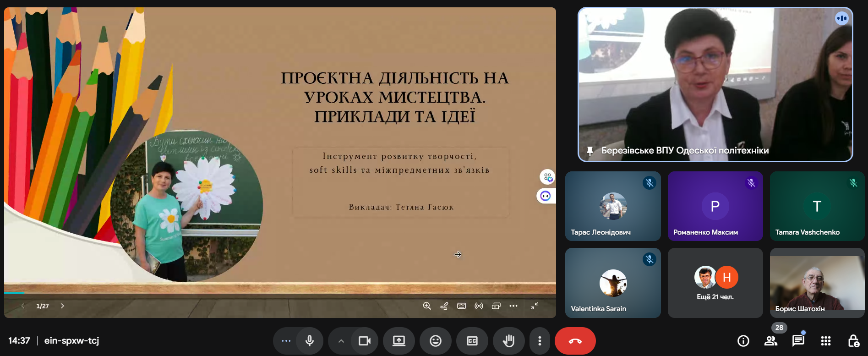The image size is (868, 356).
Task: Share your screen with Present now
Action: pos(399,341)
